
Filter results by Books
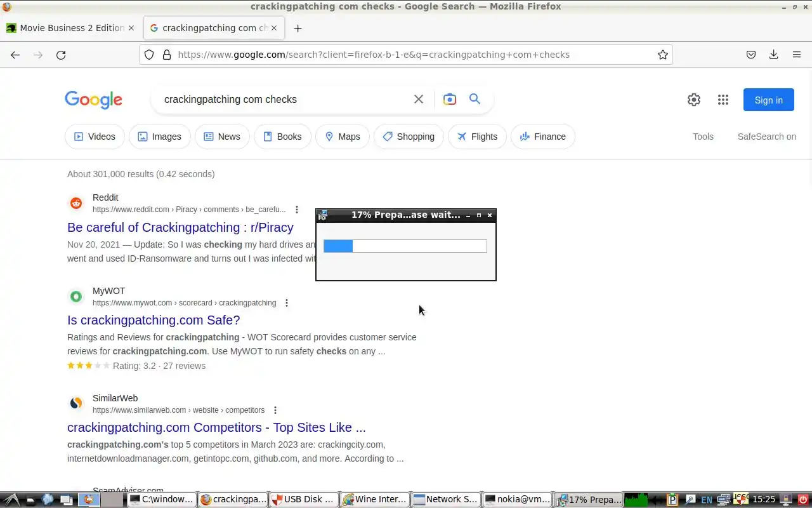(282, 137)
